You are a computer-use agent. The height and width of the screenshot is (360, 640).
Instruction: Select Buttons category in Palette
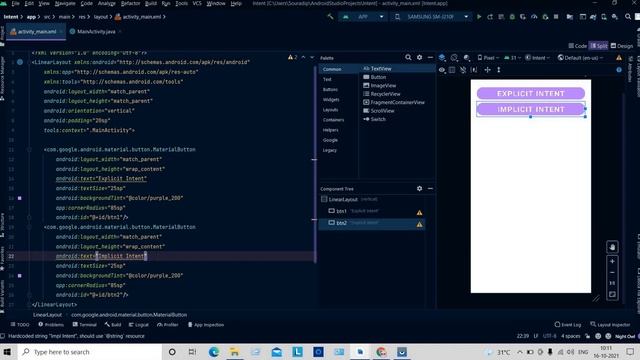[x=330, y=89]
